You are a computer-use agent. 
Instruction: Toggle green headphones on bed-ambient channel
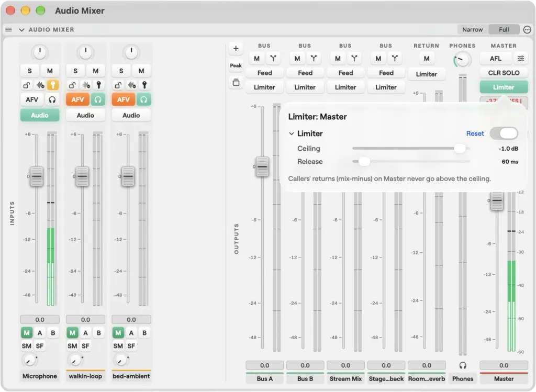(x=143, y=99)
